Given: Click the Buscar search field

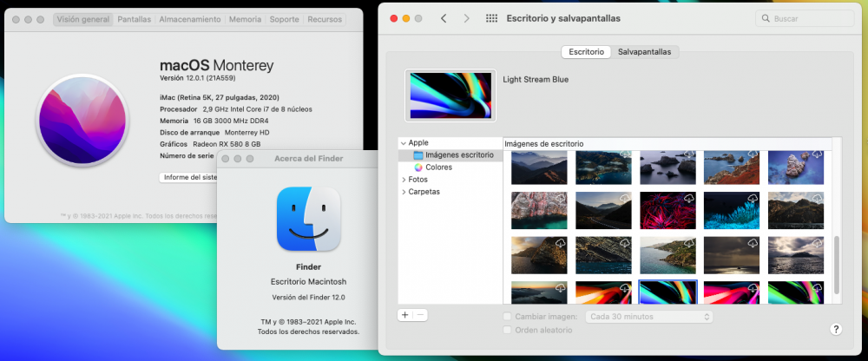Looking at the screenshot, I should click(x=805, y=18).
